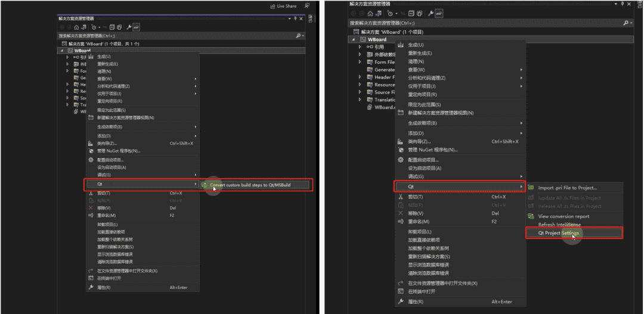The width and height of the screenshot is (644, 314).
Task: Open Qt submenu in left context menu
Action: [x=143, y=184]
